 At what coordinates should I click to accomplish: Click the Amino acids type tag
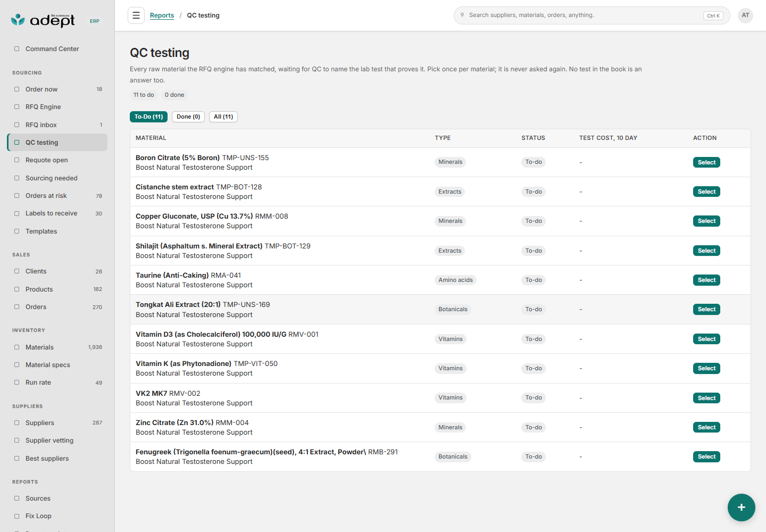click(x=455, y=280)
